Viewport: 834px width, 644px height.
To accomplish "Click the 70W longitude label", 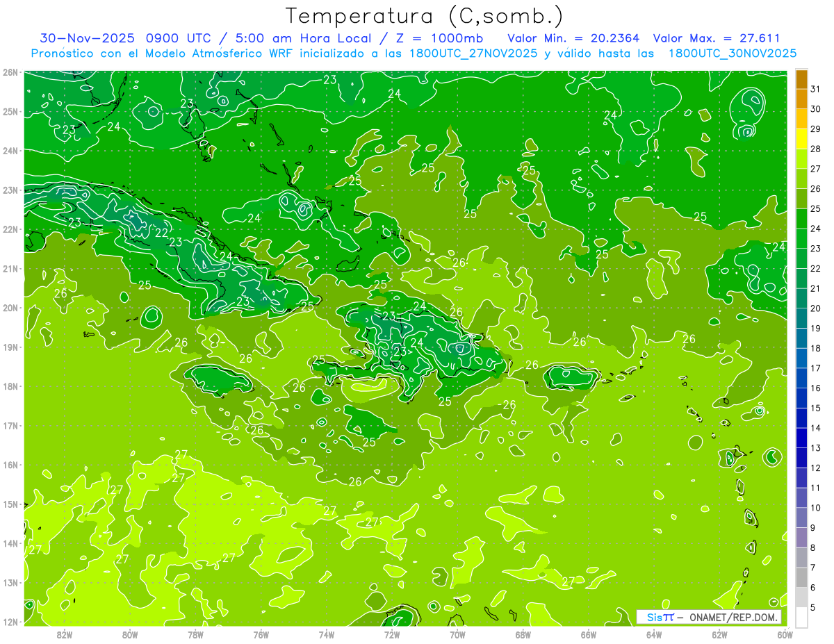I will 457,634.
